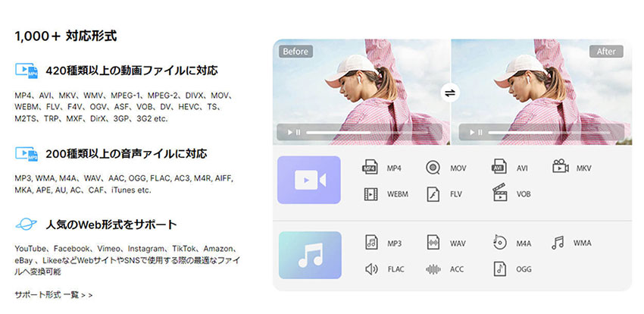Image resolution: width=644 pixels, height=314 pixels.
Task: Click the VOB clapperboard icon
Action: pos(499,193)
